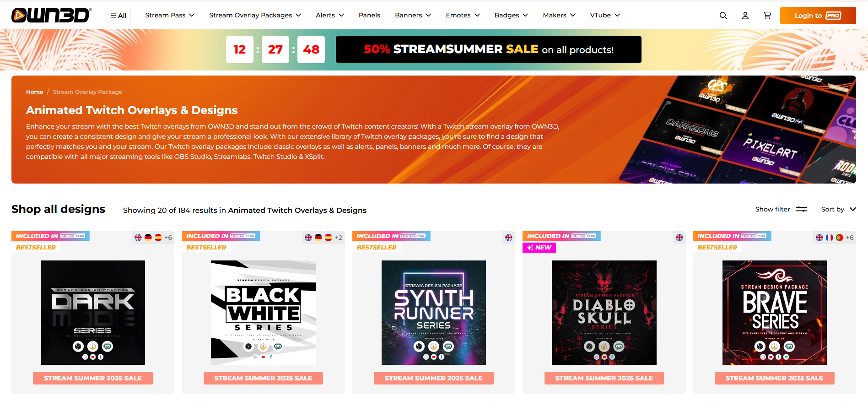Go to the Panels page
Image resolution: width=868 pixels, height=401 pixels.
pyautogui.click(x=369, y=15)
